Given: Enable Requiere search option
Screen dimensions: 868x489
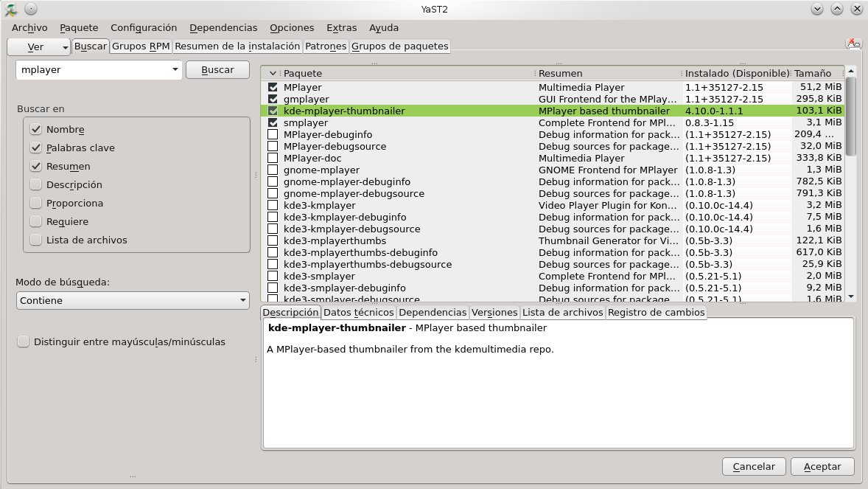Looking at the screenshot, I should tap(36, 221).
